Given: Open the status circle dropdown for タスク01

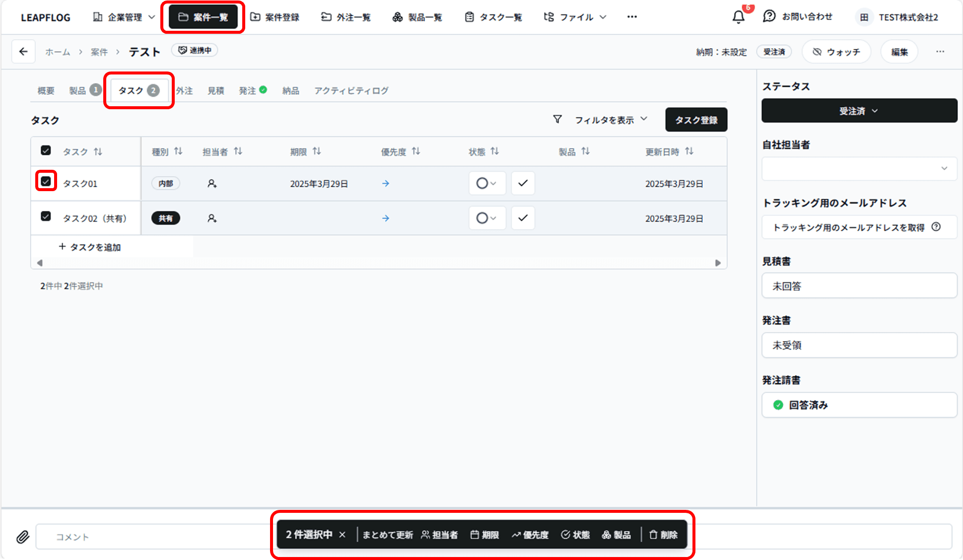Looking at the screenshot, I should (486, 183).
